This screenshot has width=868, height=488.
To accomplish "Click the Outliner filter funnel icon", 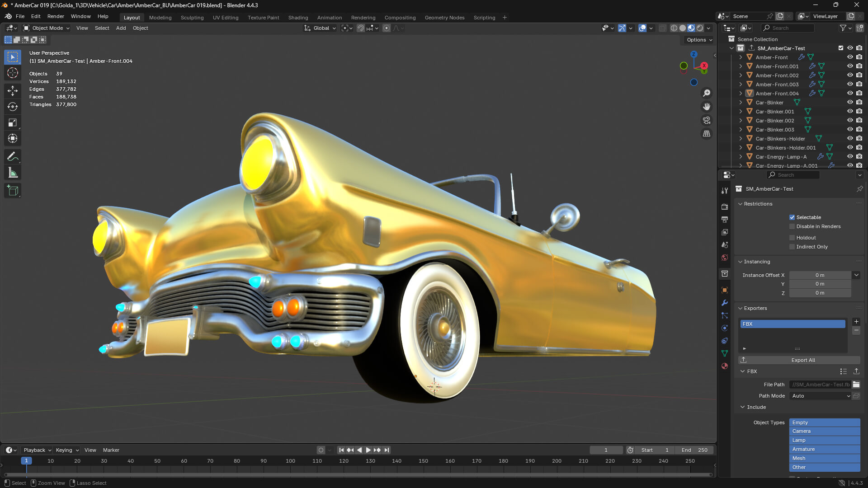I will tap(843, 28).
